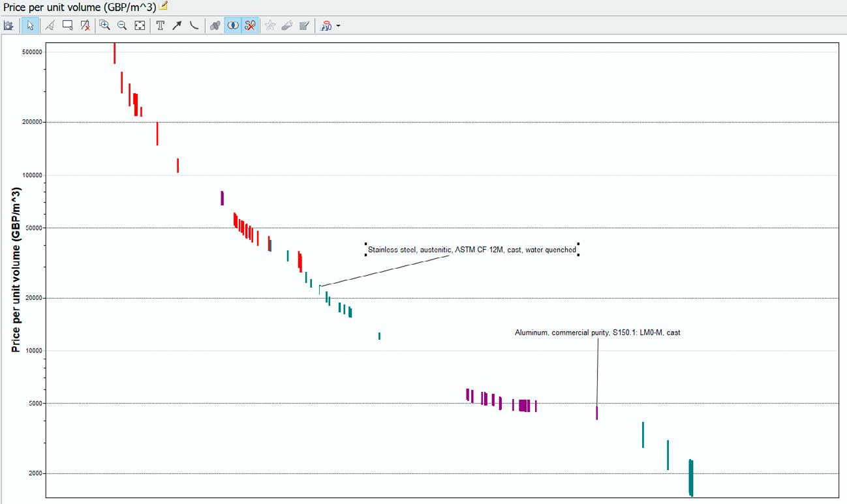This screenshot has width=847, height=504.
Task: Click the edit pencil icon beside chart title
Action: pos(163,6)
